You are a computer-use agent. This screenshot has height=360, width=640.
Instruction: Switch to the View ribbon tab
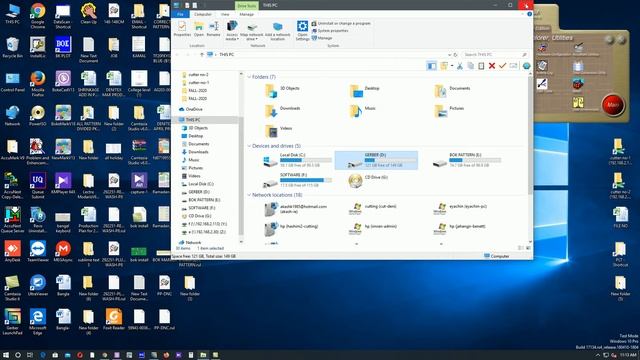[225, 14]
